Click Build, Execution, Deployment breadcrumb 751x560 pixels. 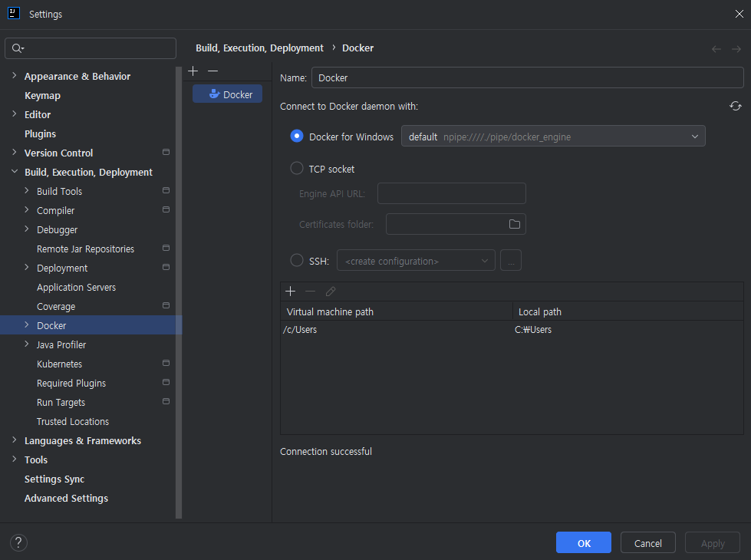(x=259, y=48)
